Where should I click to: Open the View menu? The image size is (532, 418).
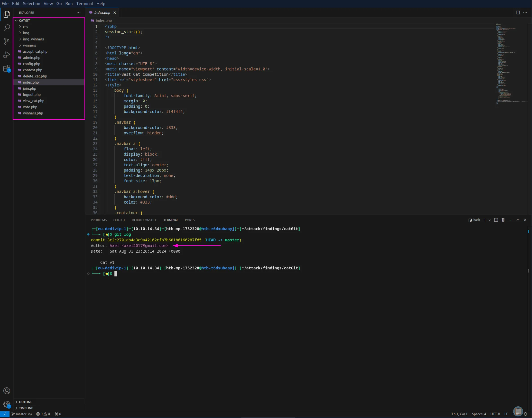click(48, 4)
